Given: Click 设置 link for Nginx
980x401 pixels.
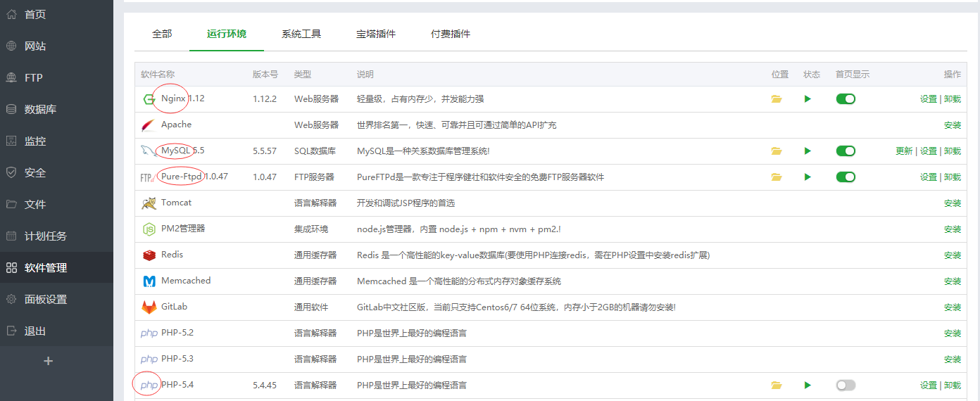Looking at the screenshot, I should coord(928,99).
